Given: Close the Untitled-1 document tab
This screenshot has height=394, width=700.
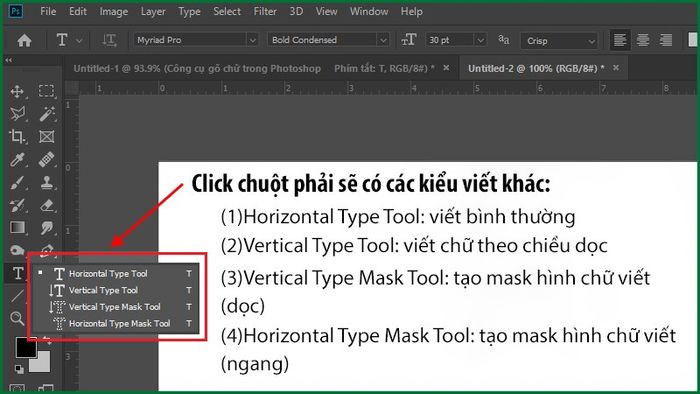Looking at the screenshot, I should click(x=446, y=68).
